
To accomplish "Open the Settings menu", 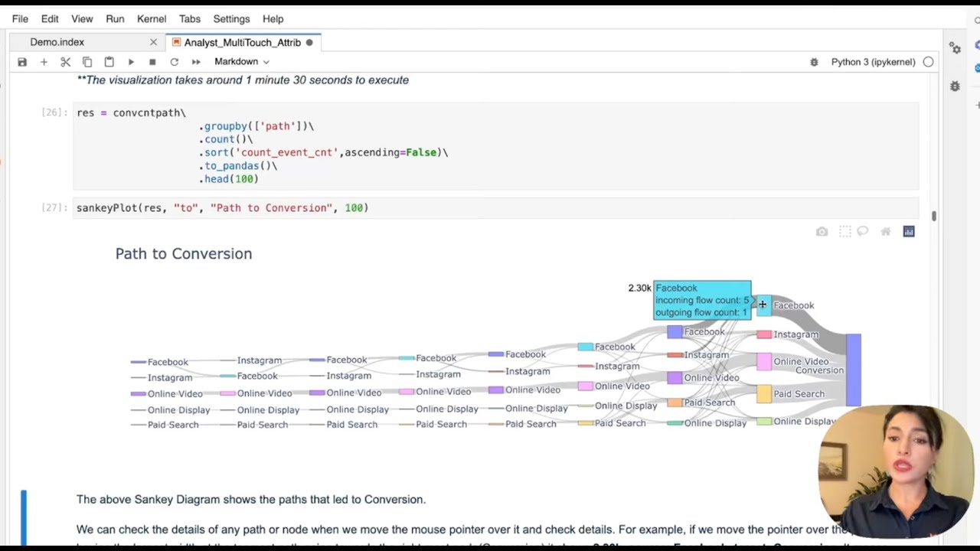I will [x=231, y=18].
